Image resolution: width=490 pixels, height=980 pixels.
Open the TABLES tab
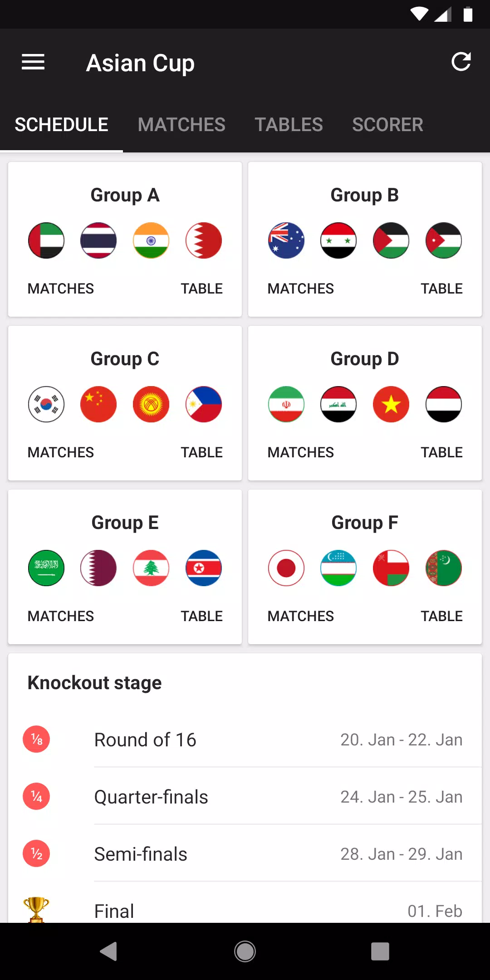[x=289, y=125]
